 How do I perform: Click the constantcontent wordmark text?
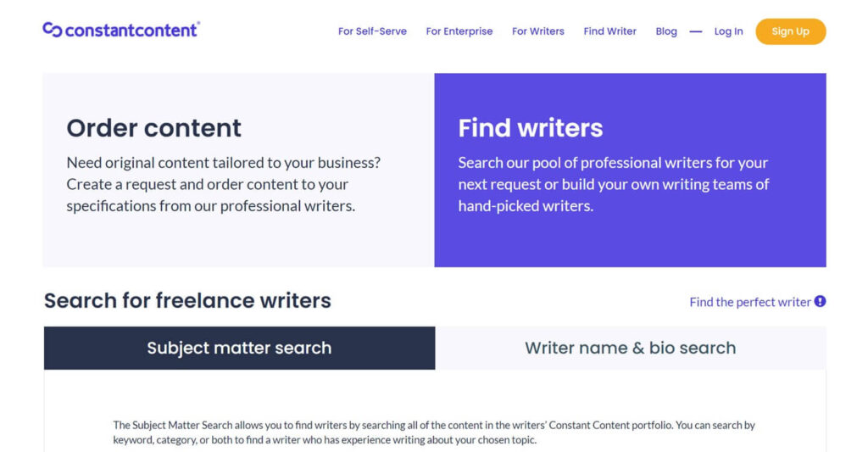(131, 30)
